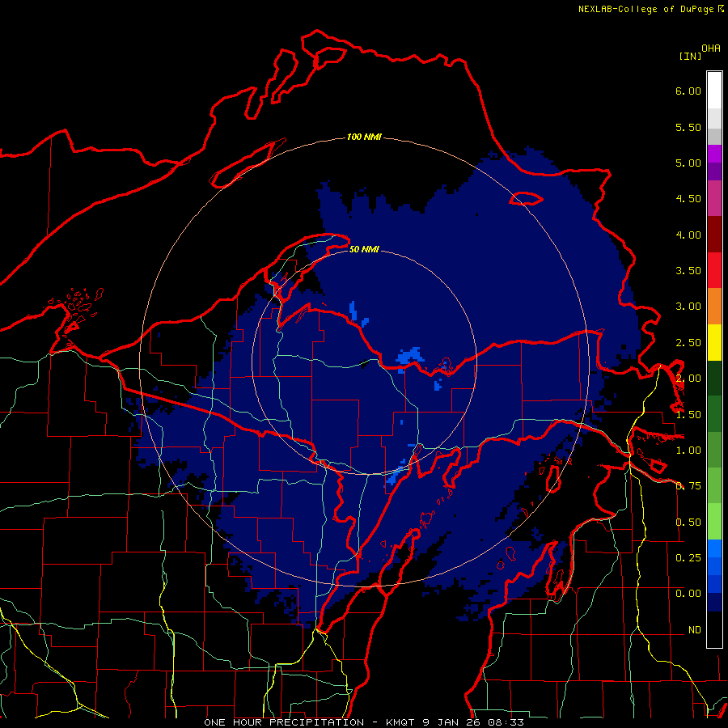Click the [IN] units label

(x=690, y=56)
